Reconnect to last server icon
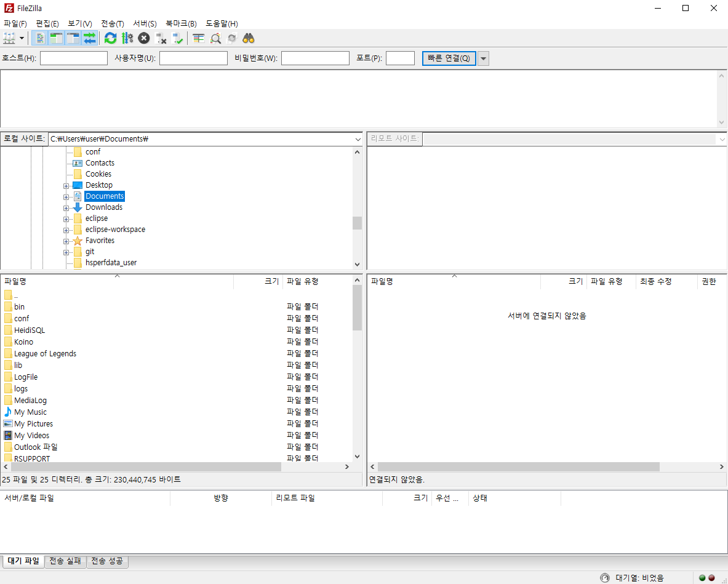The width and height of the screenshot is (728, 584). [x=177, y=38]
